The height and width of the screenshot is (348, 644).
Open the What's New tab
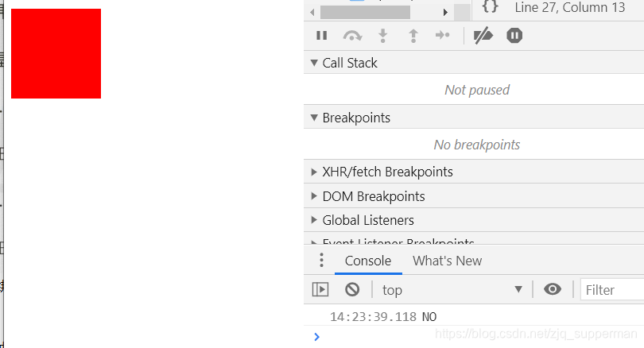pyautogui.click(x=448, y=261)
